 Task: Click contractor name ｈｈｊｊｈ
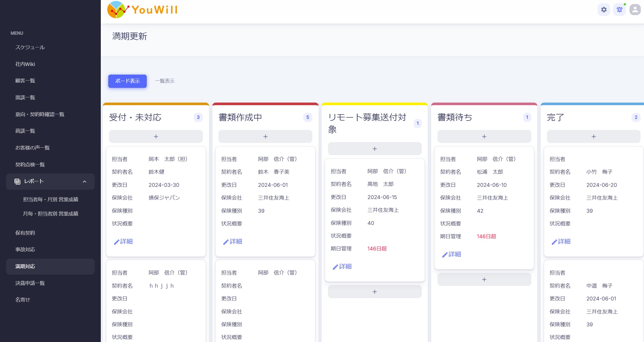[x=162, y=286]
